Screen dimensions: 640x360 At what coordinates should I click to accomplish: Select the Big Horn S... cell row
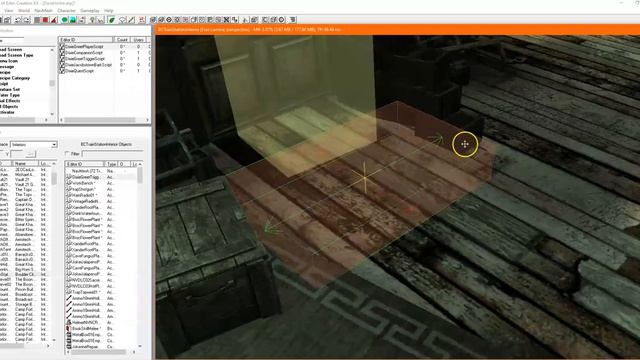click(x=25, y=270)
